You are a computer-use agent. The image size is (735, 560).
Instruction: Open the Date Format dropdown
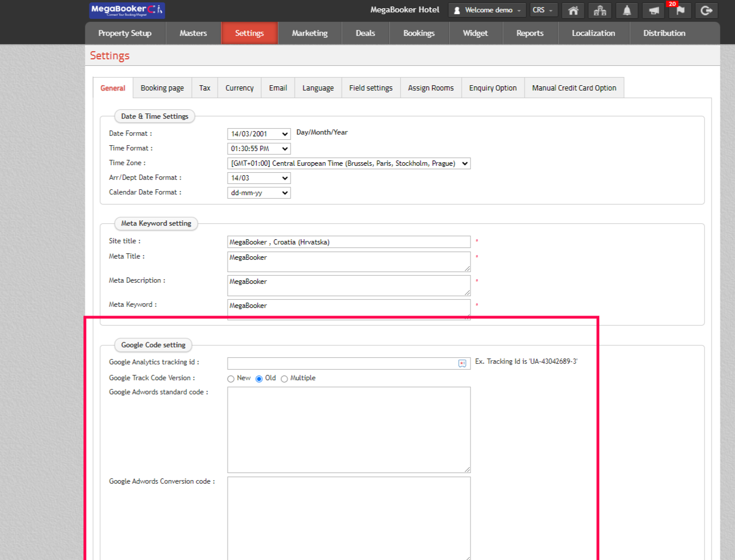tap(259, 134)
